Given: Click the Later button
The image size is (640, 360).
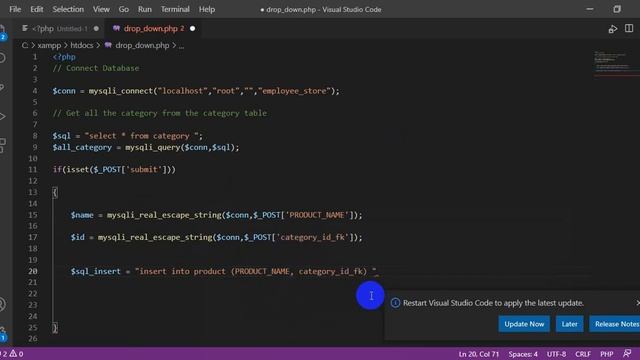Looking at the screenshot, I should pos(569,324).
